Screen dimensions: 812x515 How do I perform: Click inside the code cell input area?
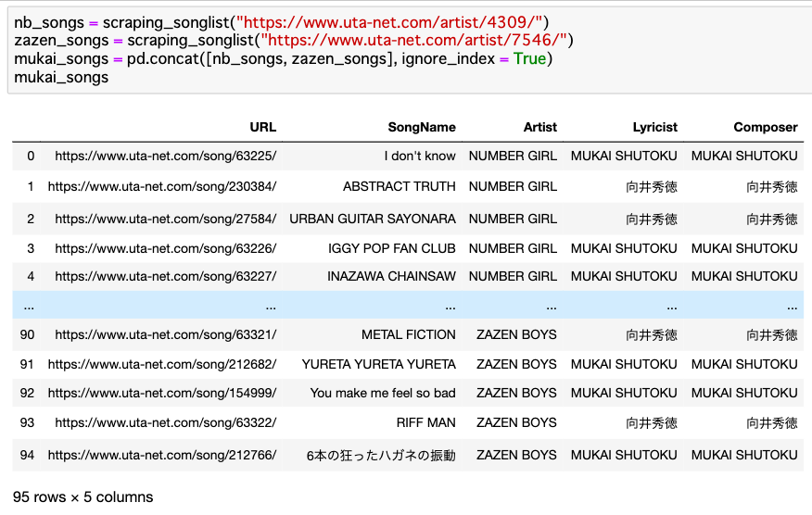click(x=410, y=50)
